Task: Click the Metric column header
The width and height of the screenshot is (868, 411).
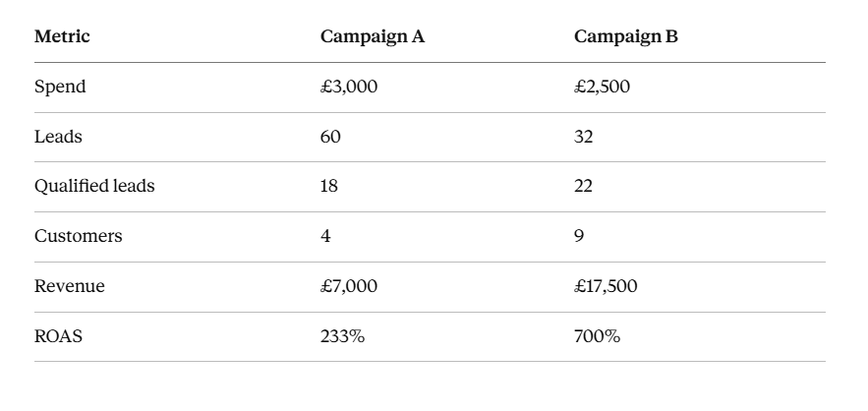Action: (62, 36)
